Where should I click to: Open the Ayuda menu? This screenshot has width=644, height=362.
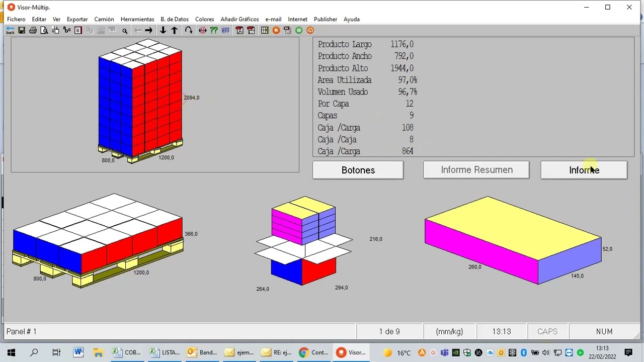point(351,19)
